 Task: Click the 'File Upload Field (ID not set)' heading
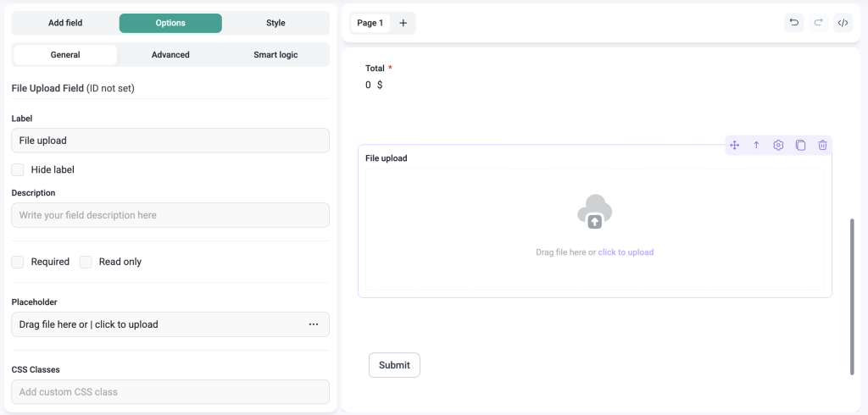(x=73, y=88)
